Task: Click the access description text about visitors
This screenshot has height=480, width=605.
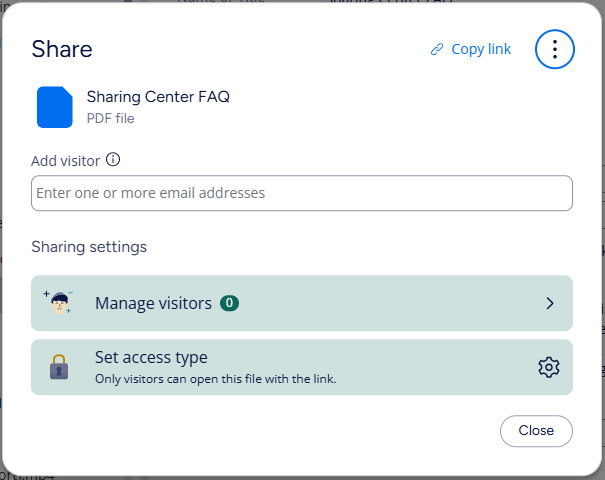Action: 215,379
